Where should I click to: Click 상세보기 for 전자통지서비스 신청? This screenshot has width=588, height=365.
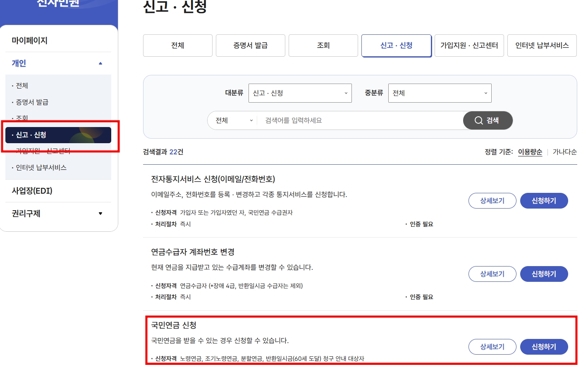coord(492,201)
